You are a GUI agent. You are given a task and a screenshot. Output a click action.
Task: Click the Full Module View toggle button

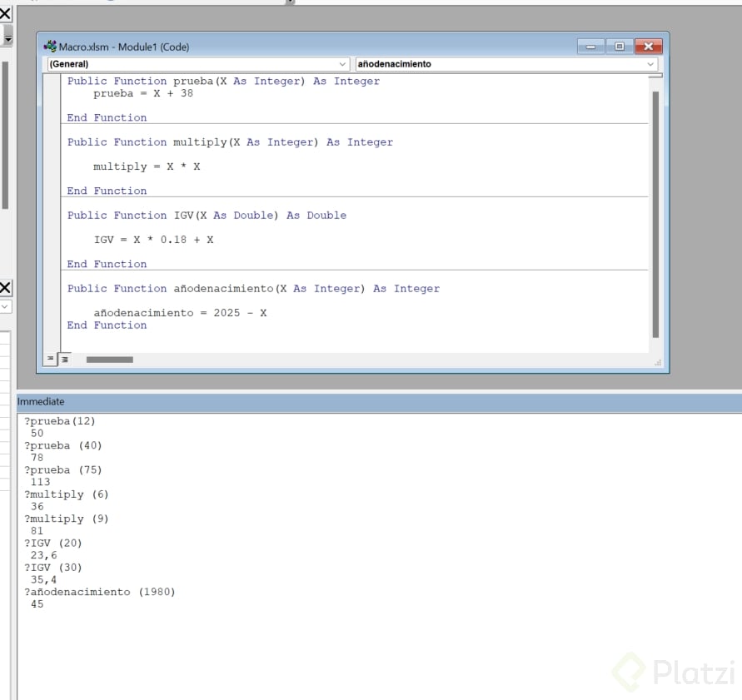tap(65, 360)
